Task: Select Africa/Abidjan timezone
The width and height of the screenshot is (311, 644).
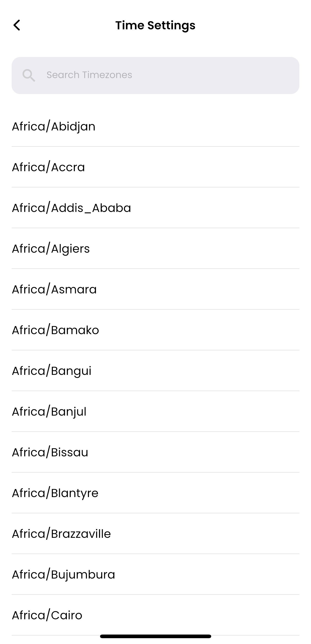Action: tap(155, 126)
